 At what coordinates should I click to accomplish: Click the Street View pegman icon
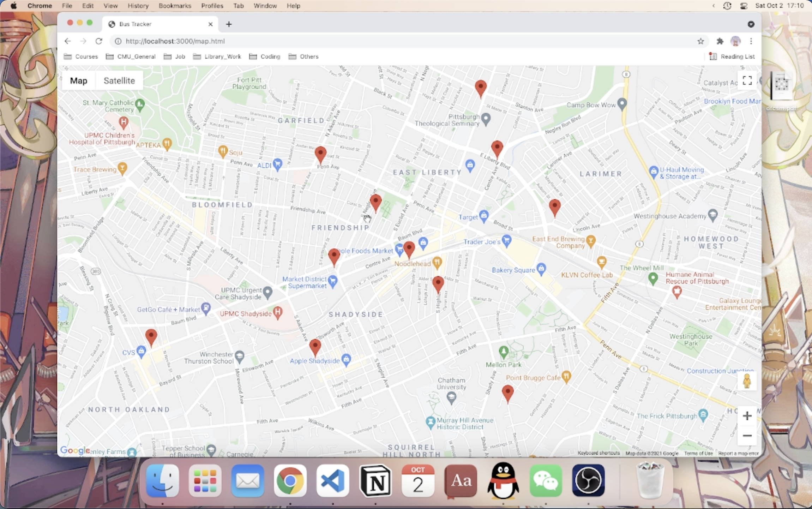click(747, 382)
